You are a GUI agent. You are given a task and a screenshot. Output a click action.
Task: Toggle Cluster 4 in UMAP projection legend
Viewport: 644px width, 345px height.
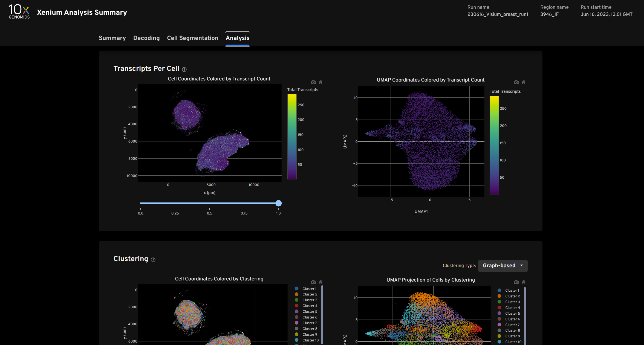tap(512, 308)
